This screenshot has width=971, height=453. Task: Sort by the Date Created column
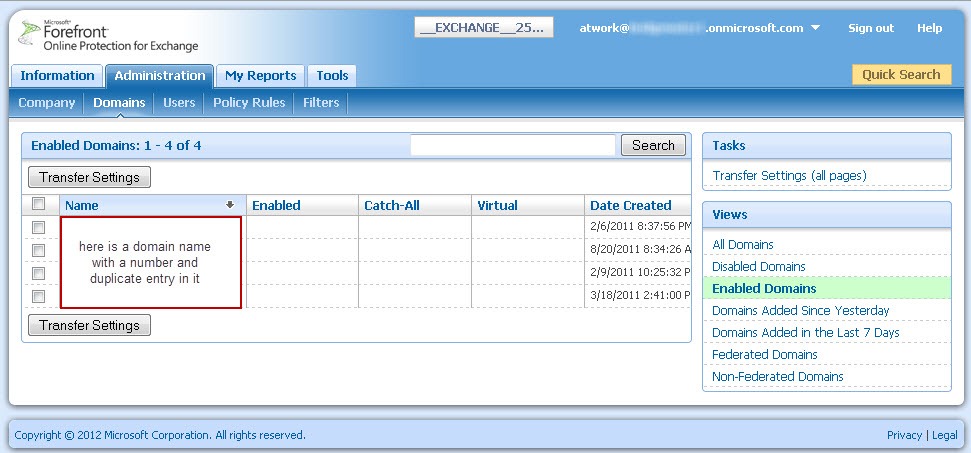point(630,206)
